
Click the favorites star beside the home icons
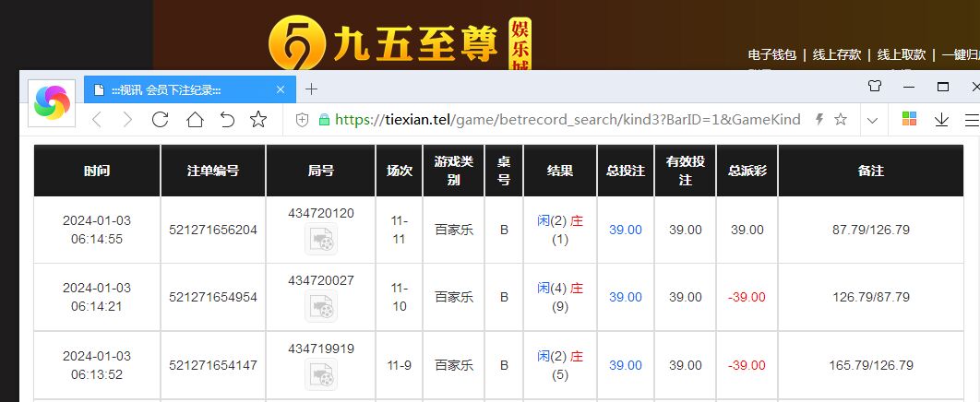(x=258, y=119)
